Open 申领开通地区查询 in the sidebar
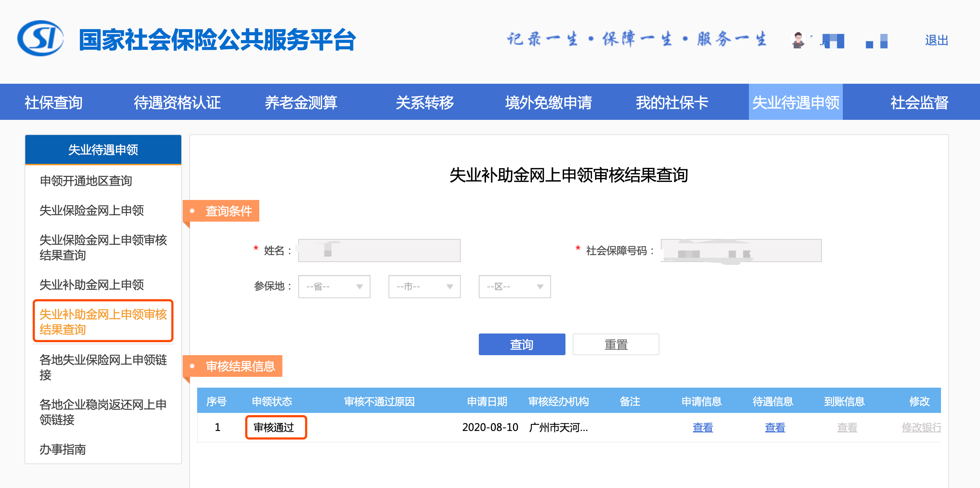The image size is (980, 488). tap(86, 181)
